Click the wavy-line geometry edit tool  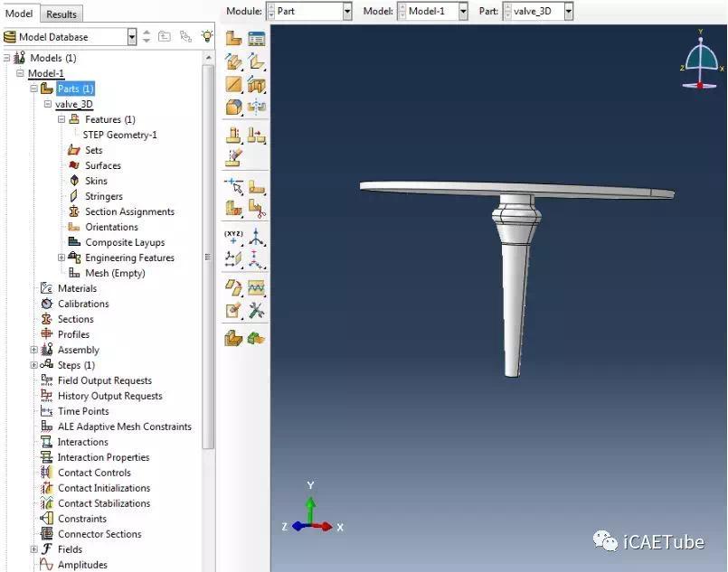tap(256, 288)
